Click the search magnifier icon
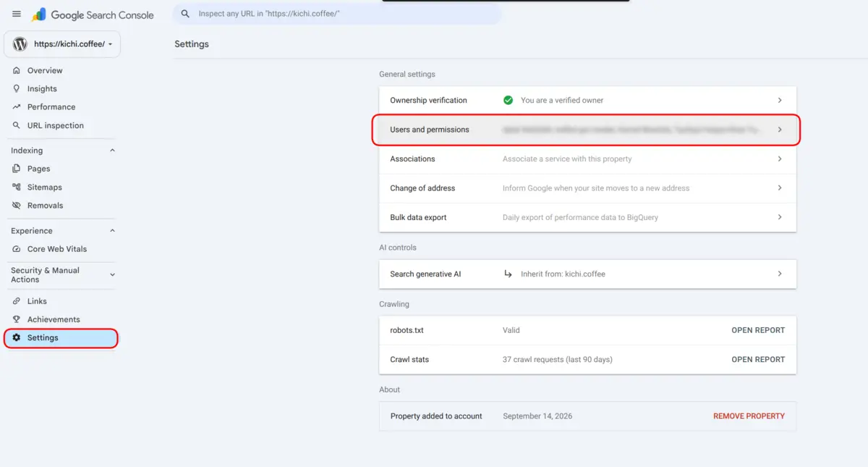 [x=185, y=14]
